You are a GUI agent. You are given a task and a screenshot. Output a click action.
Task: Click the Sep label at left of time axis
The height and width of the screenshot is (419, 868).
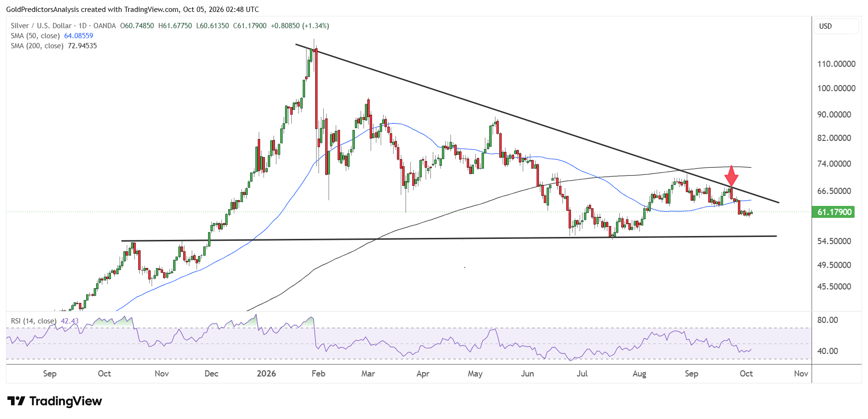[50, 374]
